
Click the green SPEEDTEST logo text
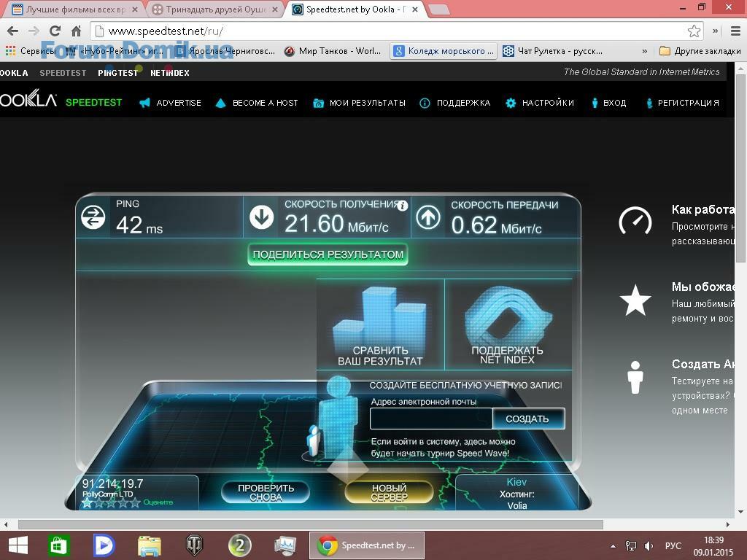pos(94,102)
